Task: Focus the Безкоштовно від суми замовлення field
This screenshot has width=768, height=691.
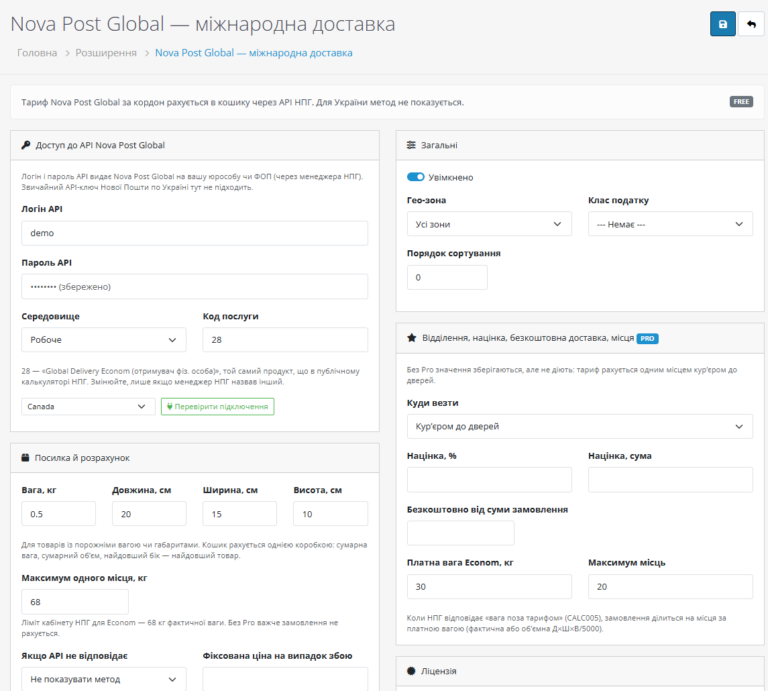Action: pos(461,533)
